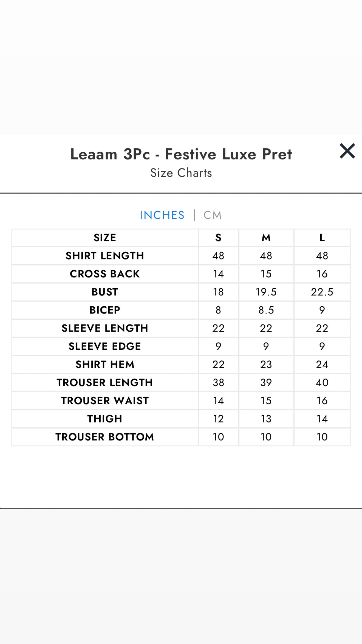This screenshot has width=362, height=644.
Task: Select the SLEEVE LENGTH row
Action: (105, 328)
